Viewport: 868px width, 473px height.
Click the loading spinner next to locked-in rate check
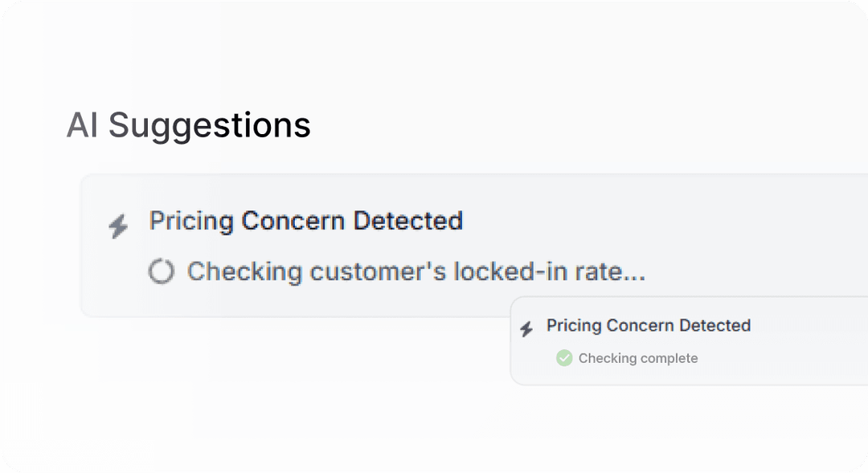point(162,271)
